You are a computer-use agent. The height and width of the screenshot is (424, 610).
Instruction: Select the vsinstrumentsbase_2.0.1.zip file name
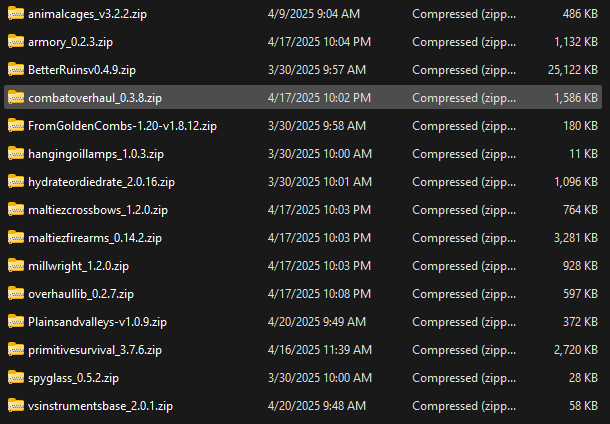click(100, 406)
